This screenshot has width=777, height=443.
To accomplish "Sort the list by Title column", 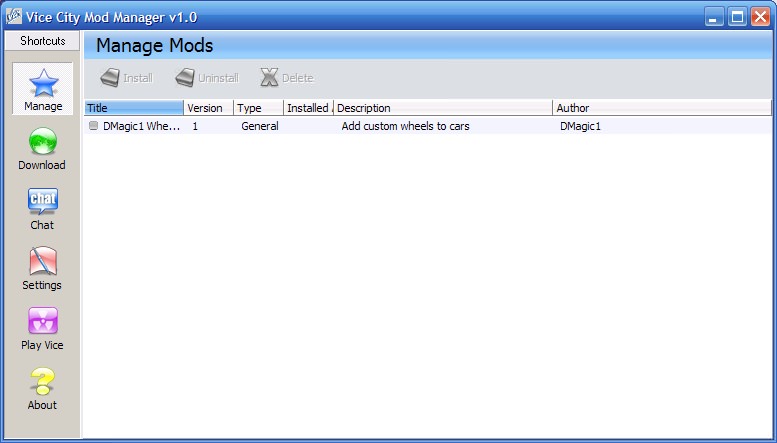I will click(x=134, y=108).
